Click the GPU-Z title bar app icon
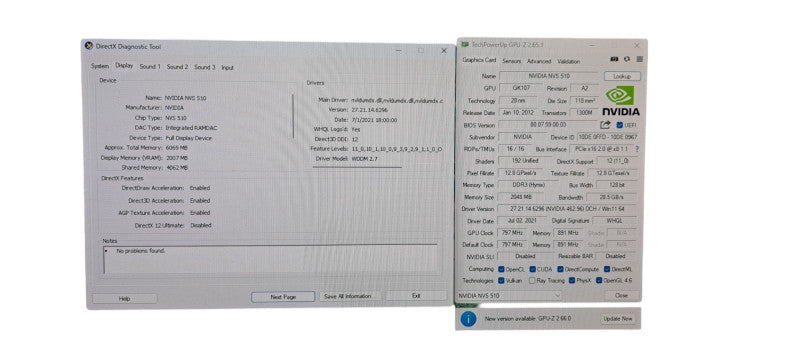 tap(465, 44)
